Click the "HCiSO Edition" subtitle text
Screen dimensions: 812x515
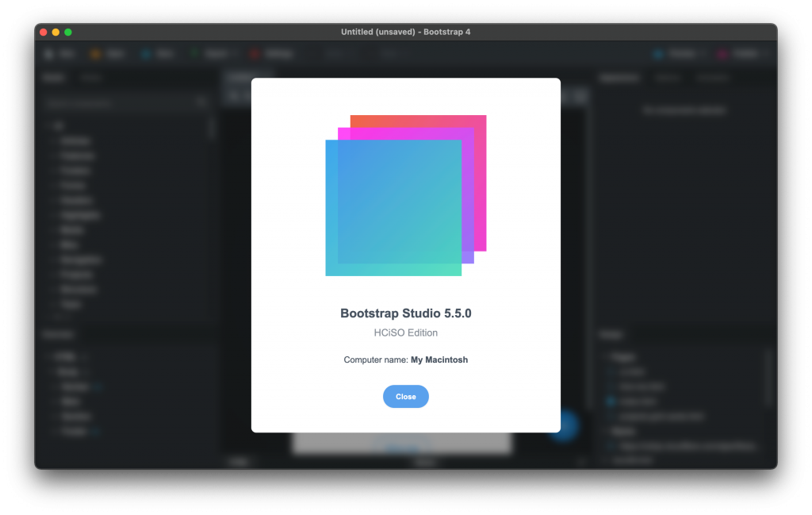[405, 332]
